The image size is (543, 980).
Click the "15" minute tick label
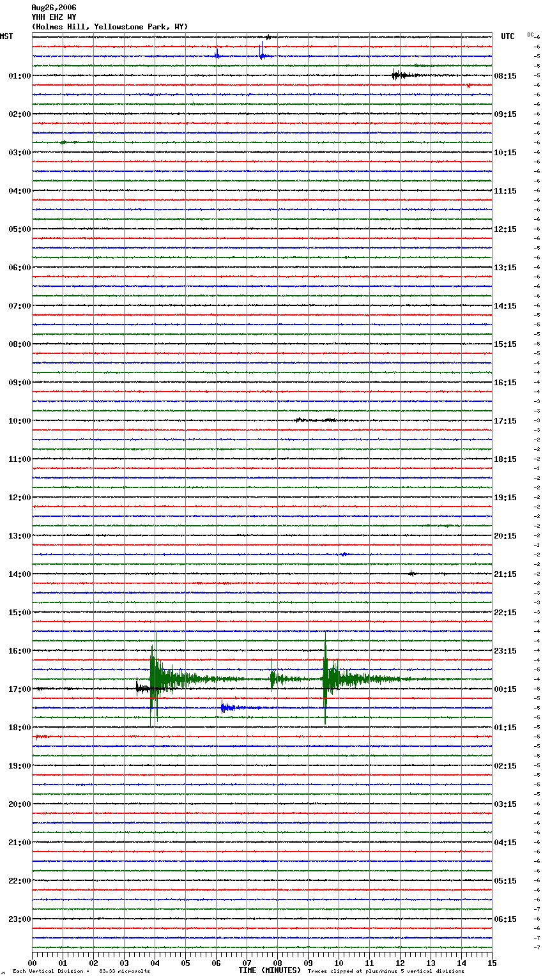click(x=492, y=963)
